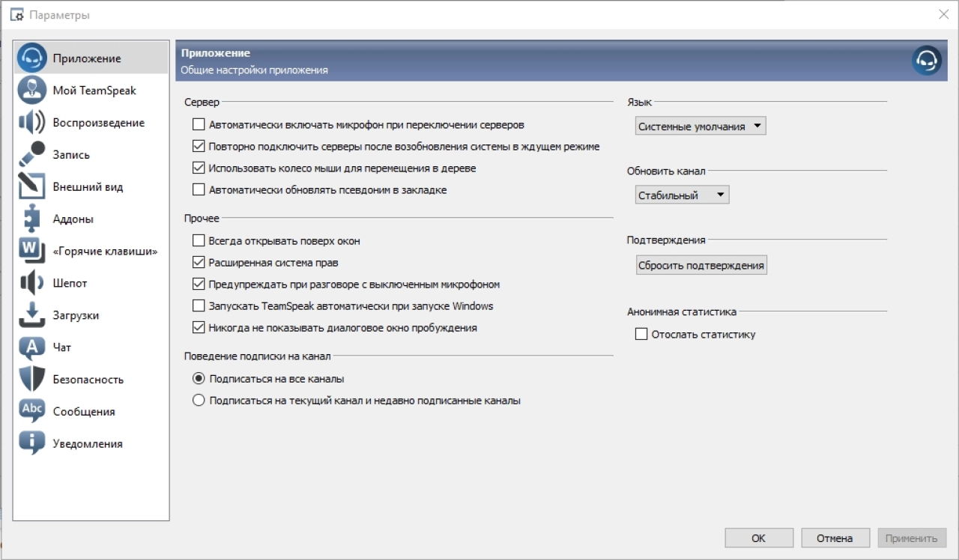Open Аддоны settings label
Screen dimensions: 959x560
[73, 219]
